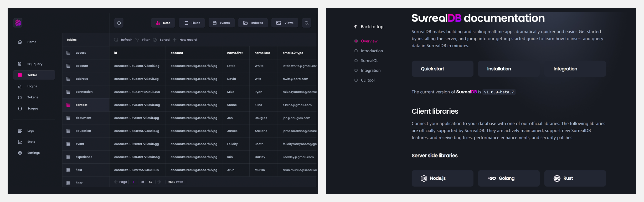Select Overview in docs navigation
The height and width of the screenshot is (202, 644).
point(369,41)
